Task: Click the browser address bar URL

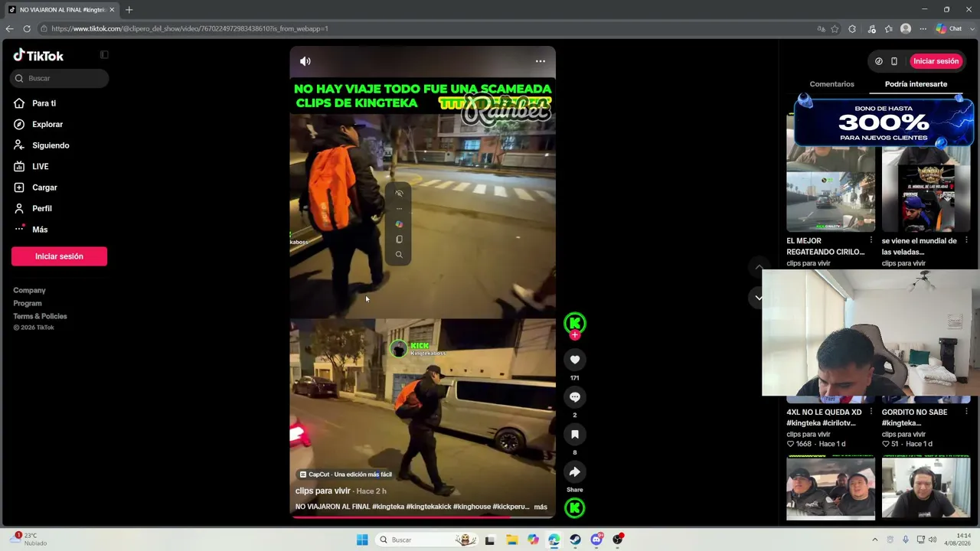Action: 190,28
